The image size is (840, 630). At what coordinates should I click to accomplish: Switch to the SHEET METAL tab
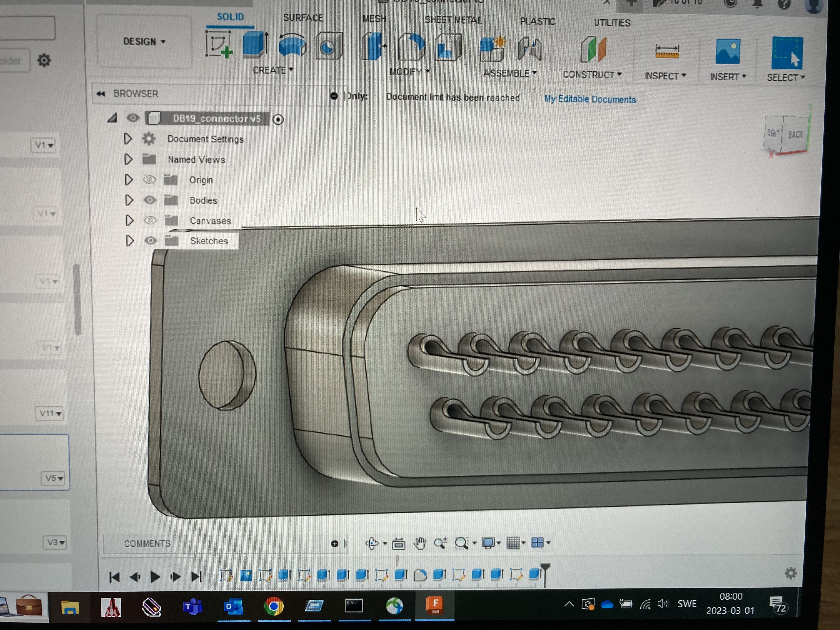tap(453, 20)
